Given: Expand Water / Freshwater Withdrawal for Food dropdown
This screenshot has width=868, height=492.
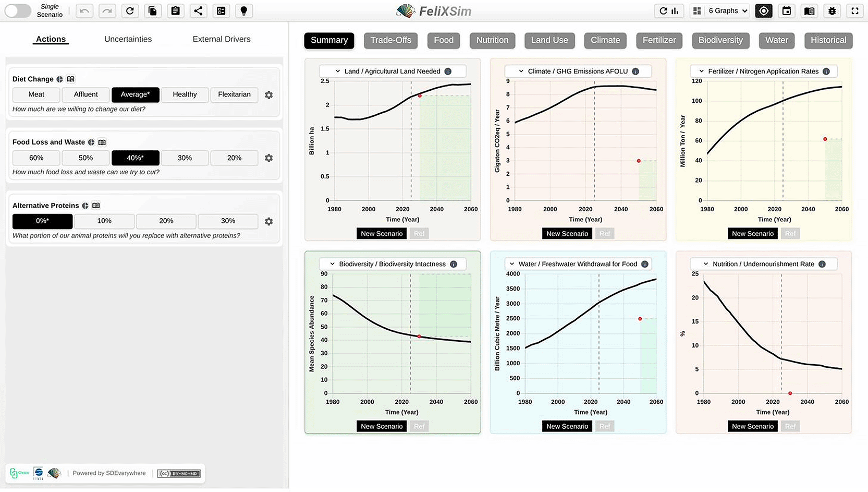Looking at the screenshot, I should click(x=578, y=265).
